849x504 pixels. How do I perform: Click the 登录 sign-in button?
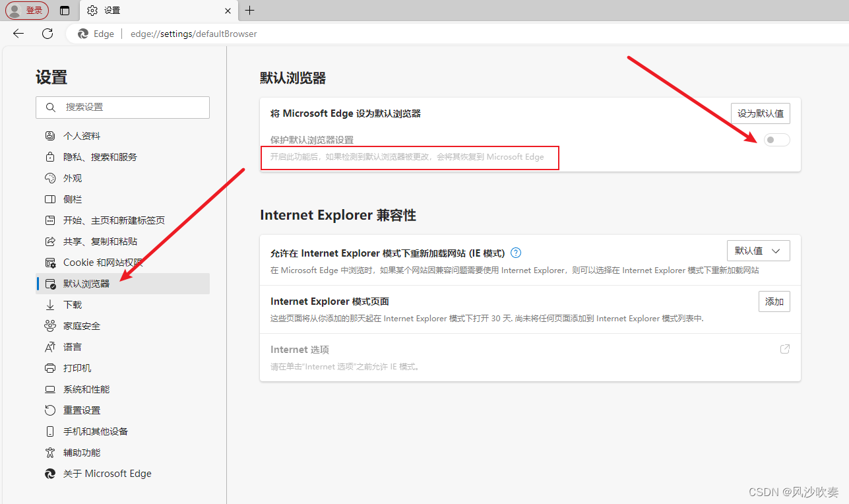pyautogui.click(x=27, y=11)
